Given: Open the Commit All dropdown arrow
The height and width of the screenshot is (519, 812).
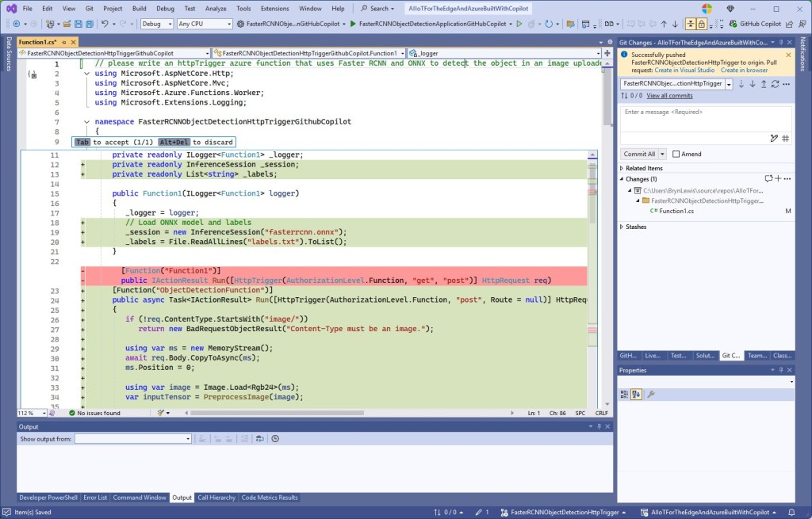Looking at the screenshot, I should (x=664, y=154).
